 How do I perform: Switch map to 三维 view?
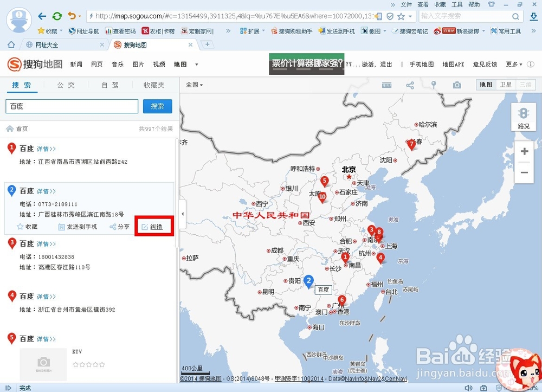525,85
